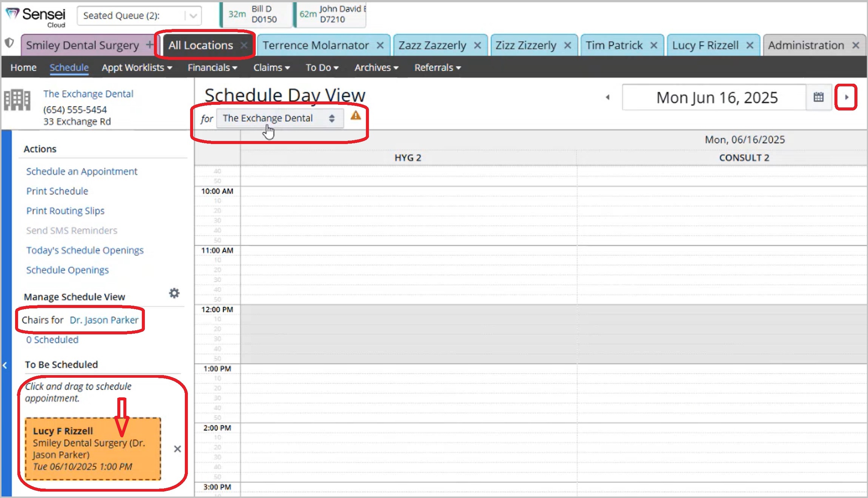The height and width of the screenshot is (498, 868).
Task: Click the Sensei Cloud logo
Action: pos(35,17)
